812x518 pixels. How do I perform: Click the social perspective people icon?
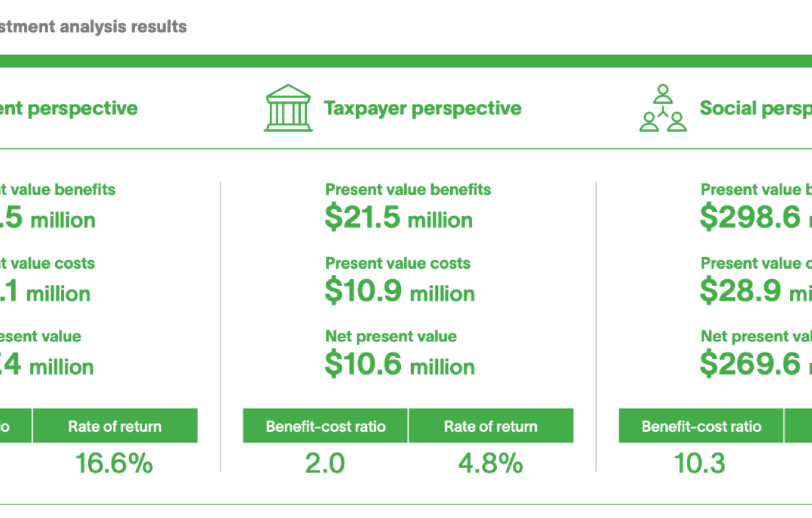click(662, 108)
